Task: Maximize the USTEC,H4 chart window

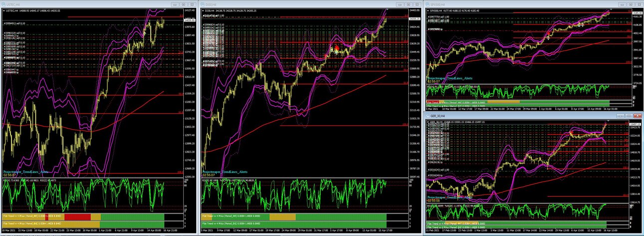Action: 184,4
